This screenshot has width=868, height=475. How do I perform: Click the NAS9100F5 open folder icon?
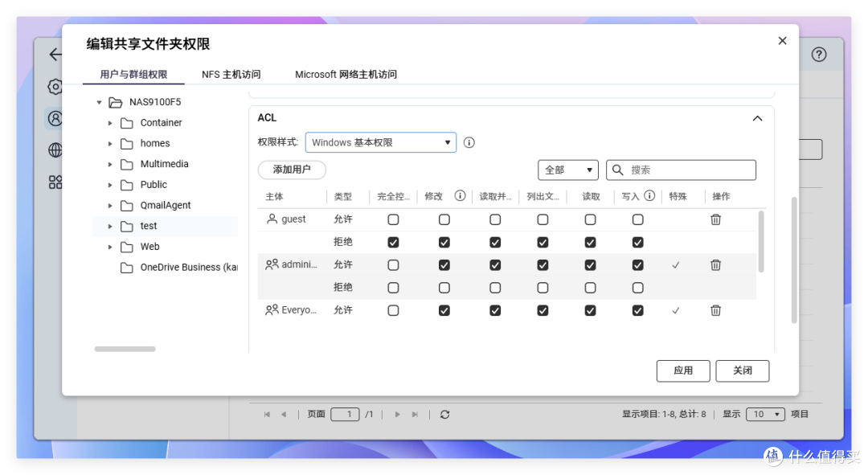pos(115,102)
